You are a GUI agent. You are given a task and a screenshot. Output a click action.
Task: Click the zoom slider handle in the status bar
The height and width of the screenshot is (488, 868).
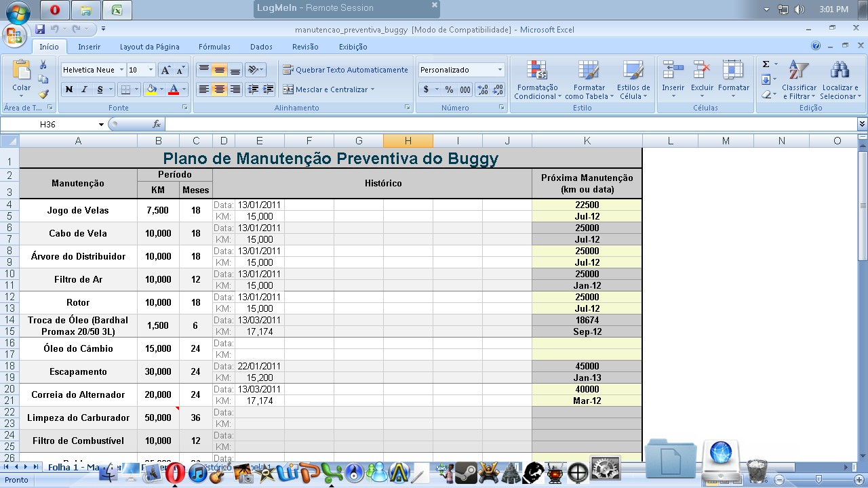point(818,479)
